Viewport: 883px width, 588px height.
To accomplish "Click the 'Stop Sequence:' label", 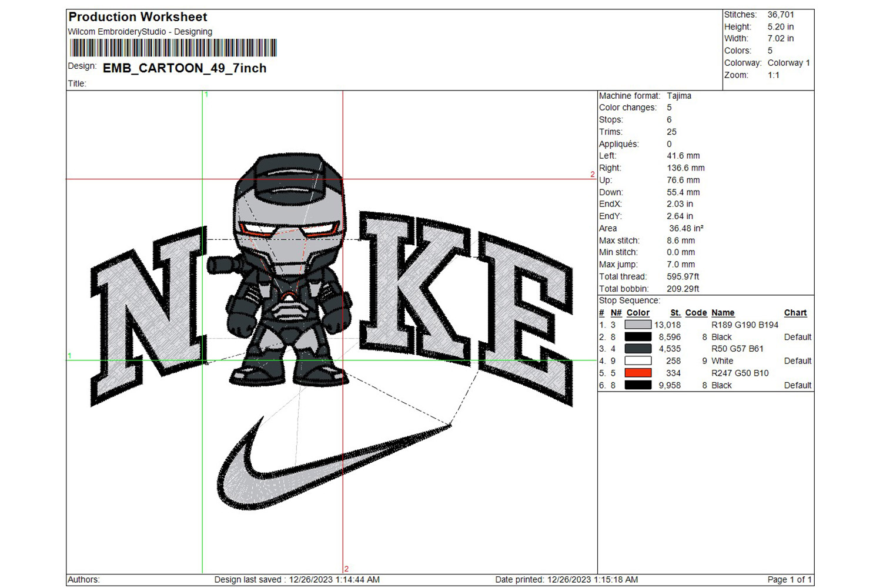I will 630,300.
